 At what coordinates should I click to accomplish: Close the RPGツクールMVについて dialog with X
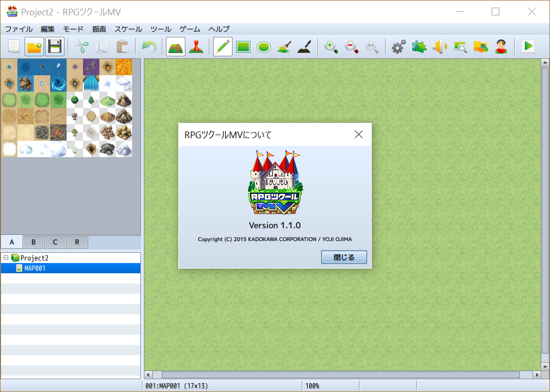pos(358,134)
